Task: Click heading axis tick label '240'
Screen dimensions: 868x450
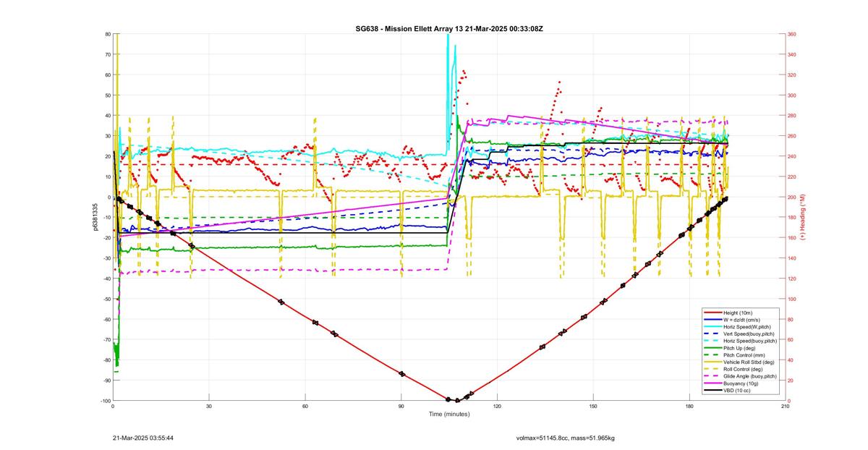Action: (791, 156)
